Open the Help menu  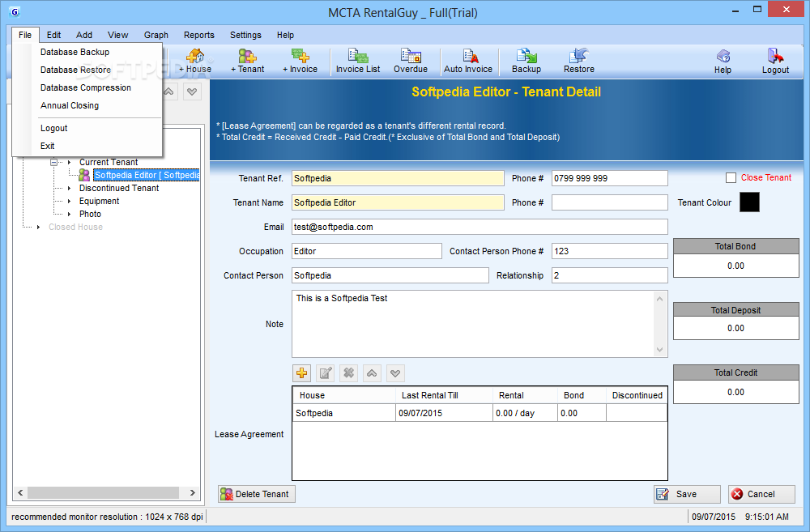(x=285, y=35)
